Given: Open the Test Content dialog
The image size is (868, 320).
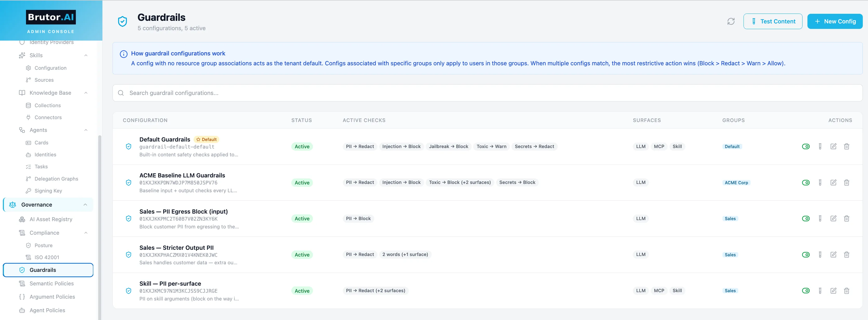Looking at the screenshot, I should pyautogui.click(x=773, y=21).
